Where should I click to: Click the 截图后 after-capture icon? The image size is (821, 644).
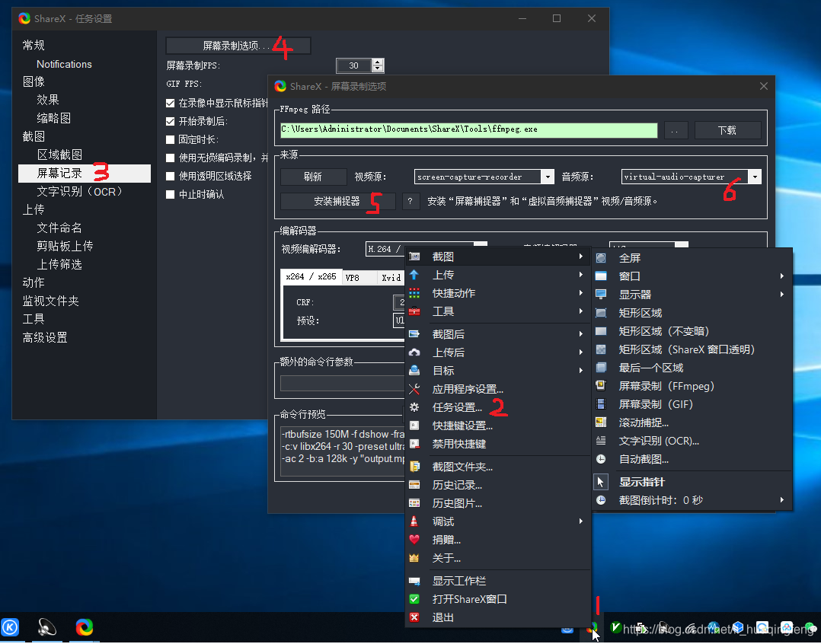pos(414,334)
